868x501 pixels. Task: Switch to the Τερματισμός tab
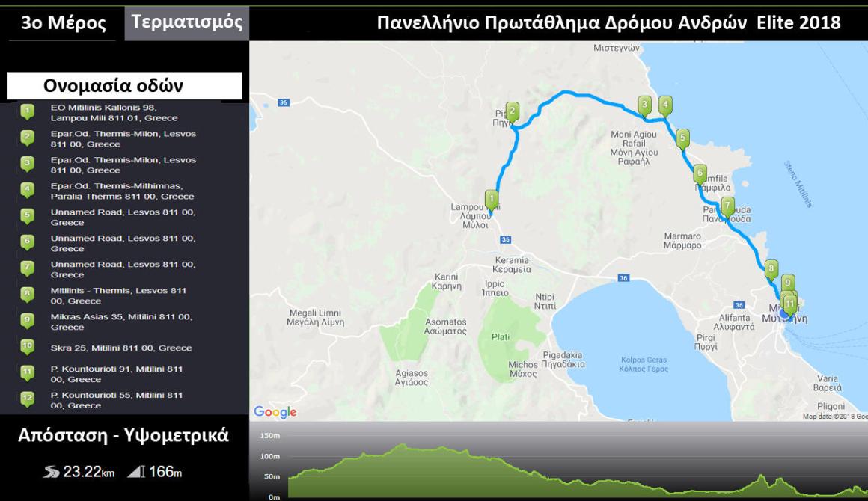click(186, 23)
